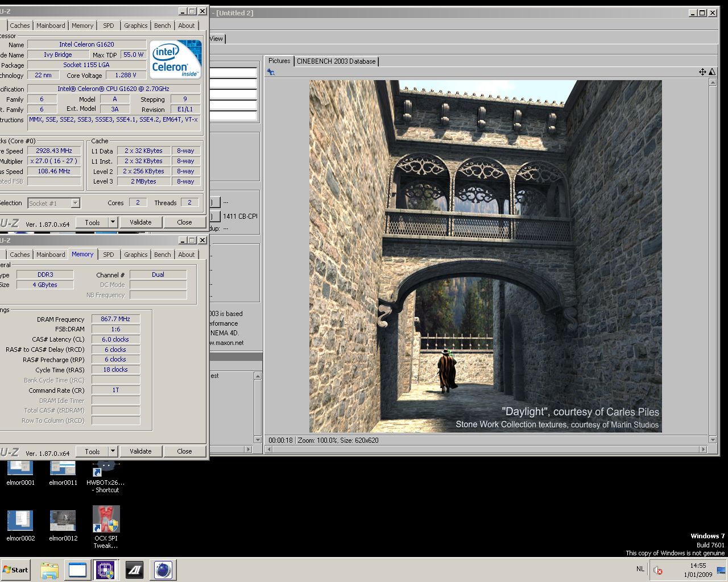Click Close in the upper CPU-Z window
This screenshot has width=728, height=582.
(x=184, y=222)
